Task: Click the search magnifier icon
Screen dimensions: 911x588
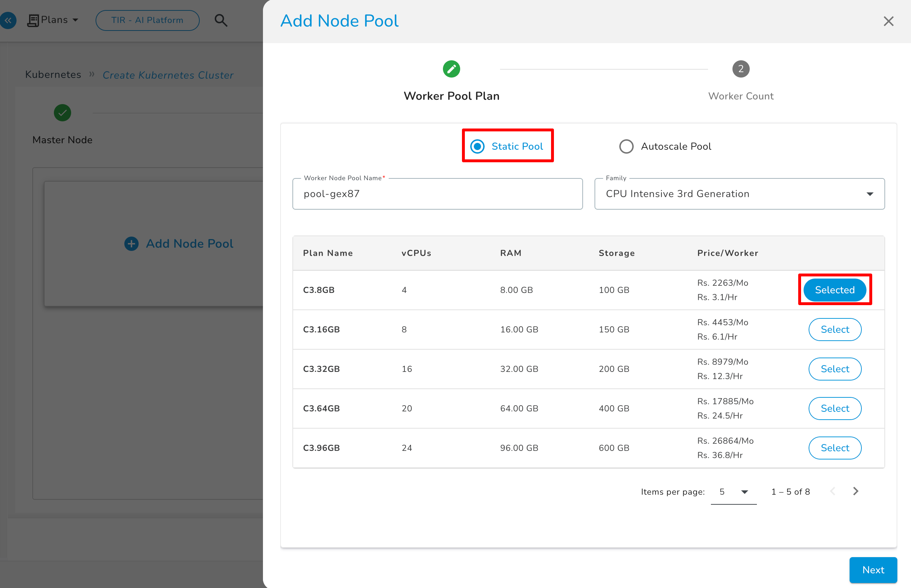Action: 221,20
